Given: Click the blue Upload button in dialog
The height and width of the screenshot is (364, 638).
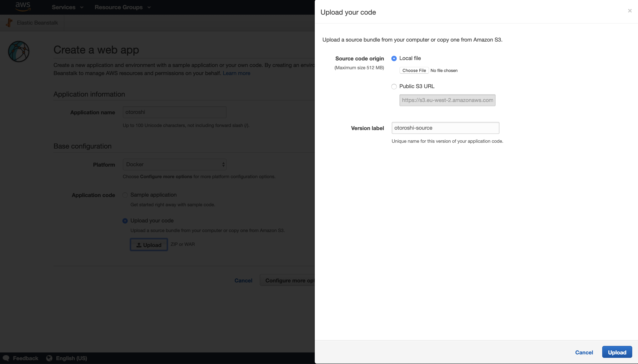Looking at the screenshot, I should tap(617, 352).
